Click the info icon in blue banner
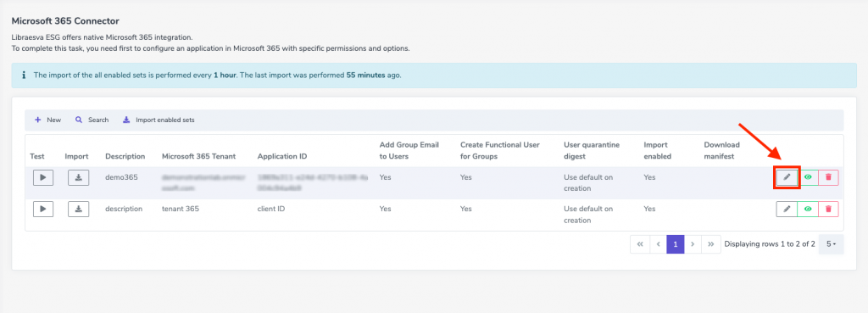This screenshot has height=313, width=868. click(x=23, y=75)
